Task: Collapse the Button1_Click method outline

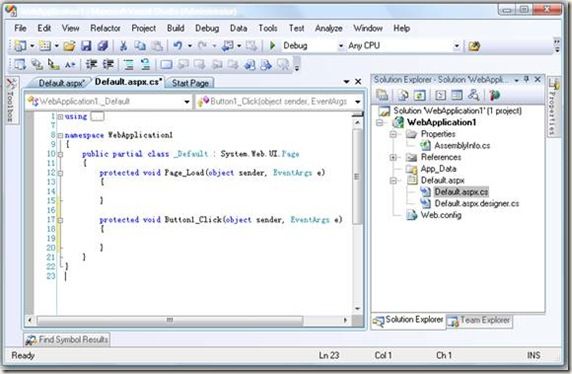Action: point(61,220)
